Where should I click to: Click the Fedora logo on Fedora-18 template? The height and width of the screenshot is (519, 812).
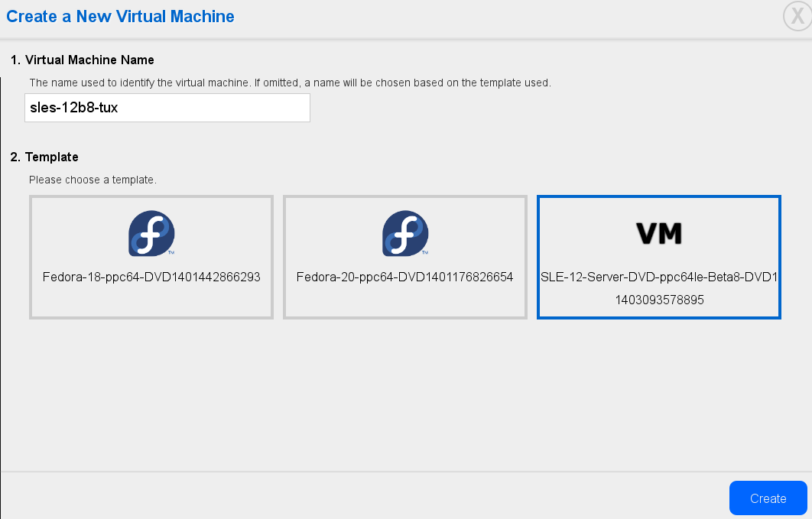(x=151, y=233)
